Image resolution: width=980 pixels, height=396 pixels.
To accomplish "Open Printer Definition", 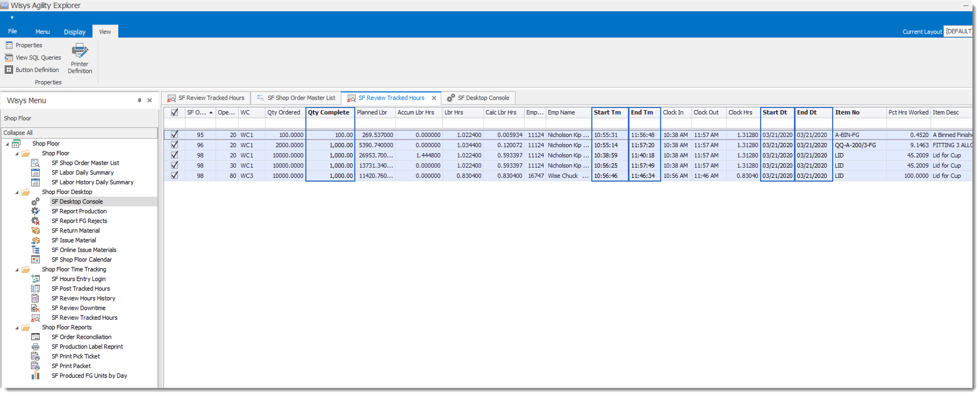I will (x=80, y=58).
